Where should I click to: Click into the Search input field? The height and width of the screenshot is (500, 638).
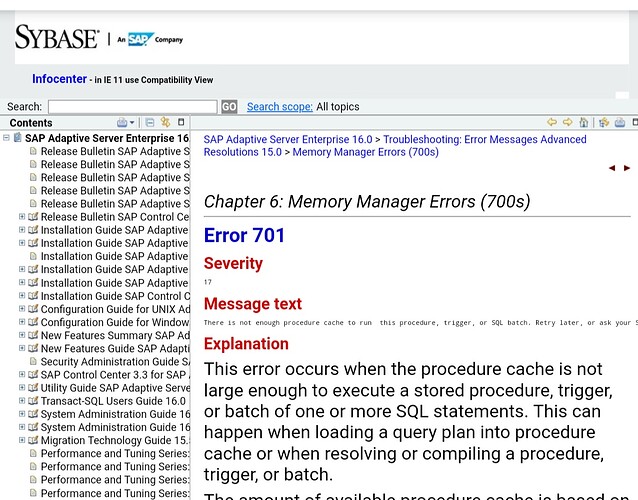(x=133, y=107)
